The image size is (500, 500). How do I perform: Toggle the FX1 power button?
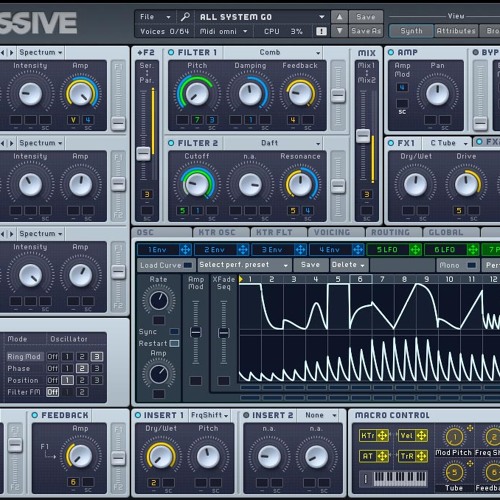(391, 143)
